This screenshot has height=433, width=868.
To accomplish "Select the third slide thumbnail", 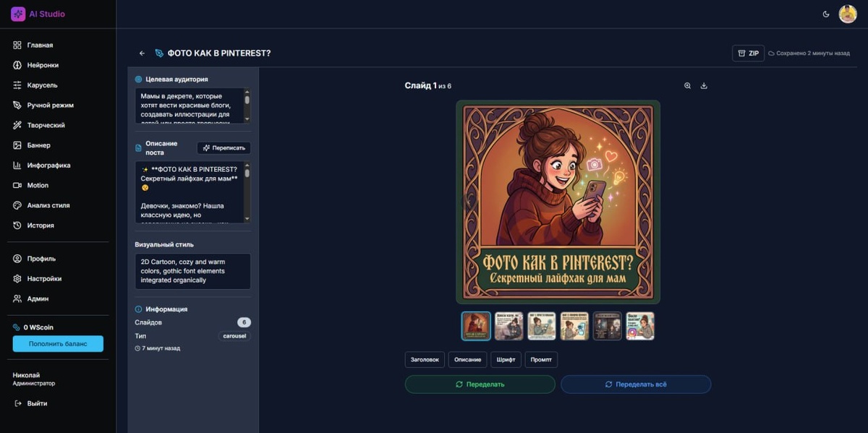I will coord(542,326).
